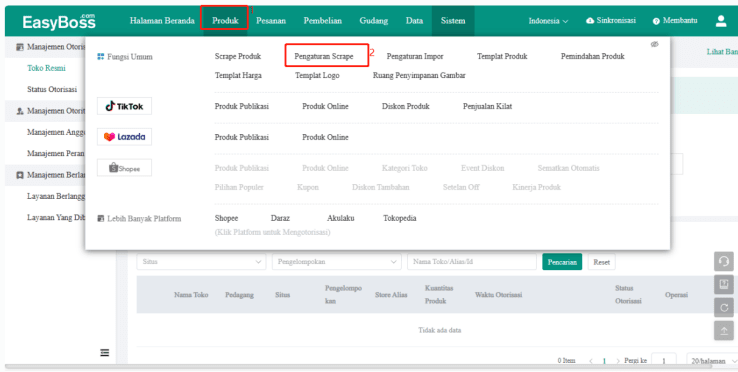This screenshot has width=738, height=372.
Task: Click the Manajemen Berlangganan sidebar icon
Action: point(20,175)
